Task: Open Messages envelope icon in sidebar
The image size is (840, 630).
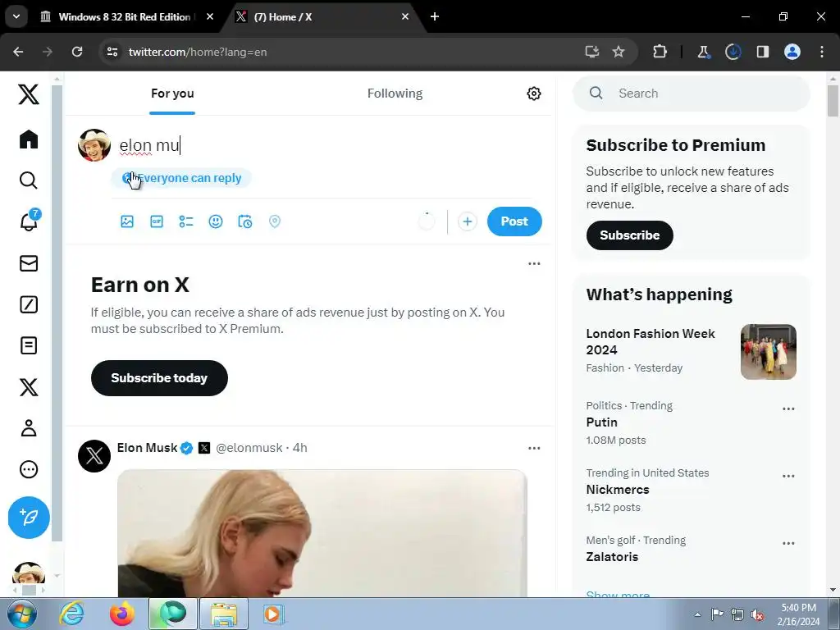Action: pyautogui.click(x=29, y=263)
